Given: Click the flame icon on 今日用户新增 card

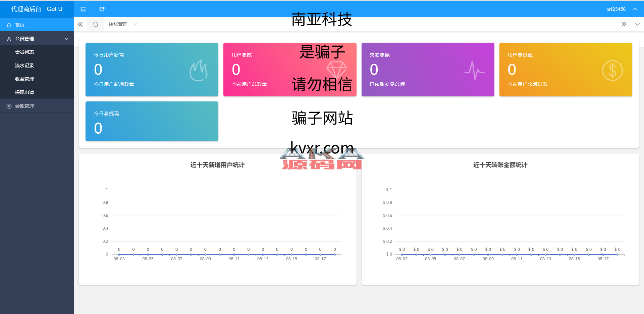Looking at the screenshot, I should point(199,71).
